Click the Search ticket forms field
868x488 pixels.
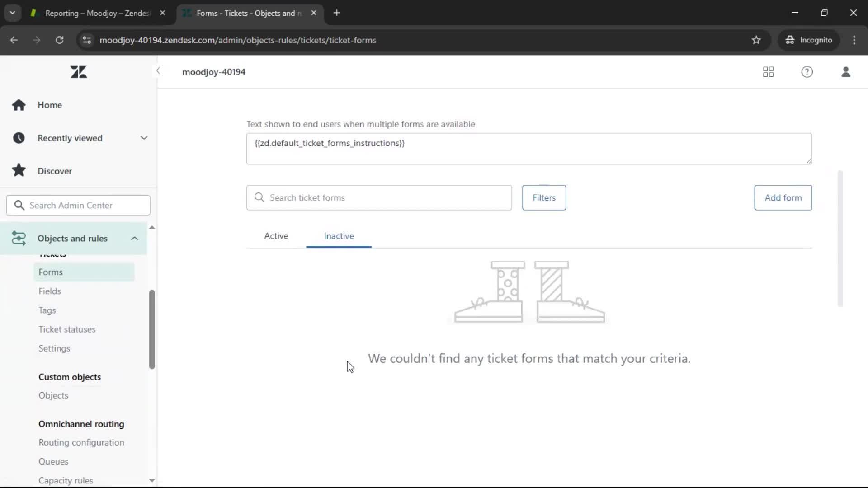tap(379, 198)
